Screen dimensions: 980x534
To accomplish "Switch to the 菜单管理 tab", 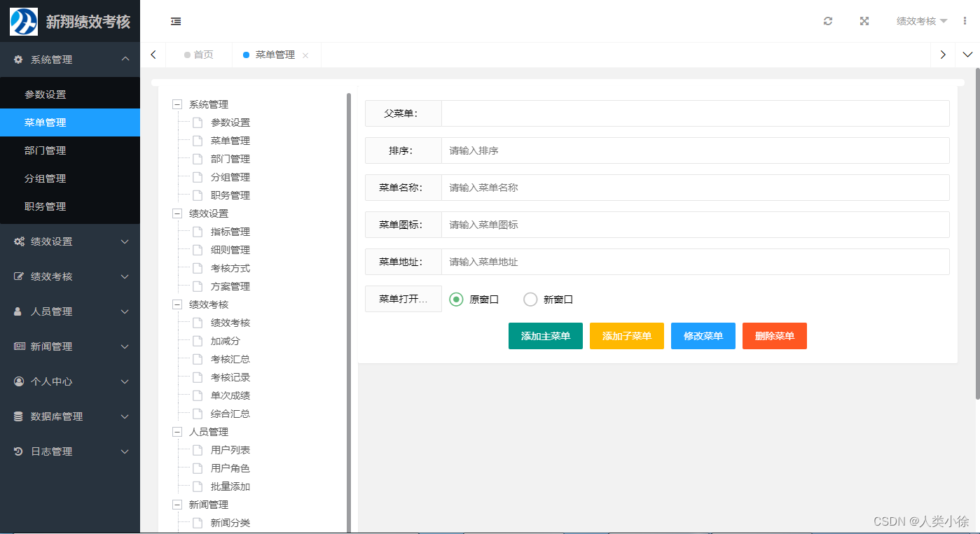I will pyautogui.click(x=275, y=55).
